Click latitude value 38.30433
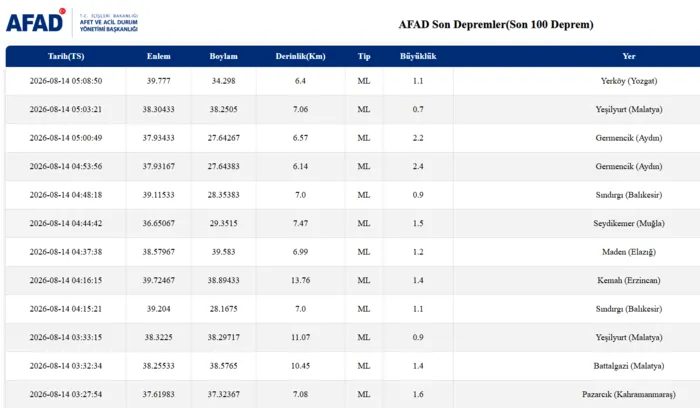 pos(158,109)
